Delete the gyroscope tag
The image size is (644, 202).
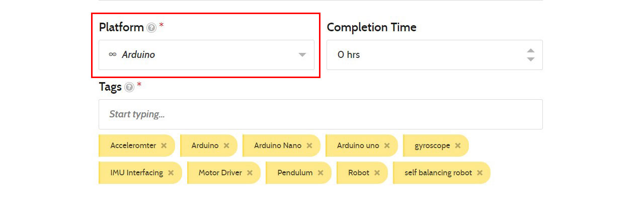tap(458, 146)
